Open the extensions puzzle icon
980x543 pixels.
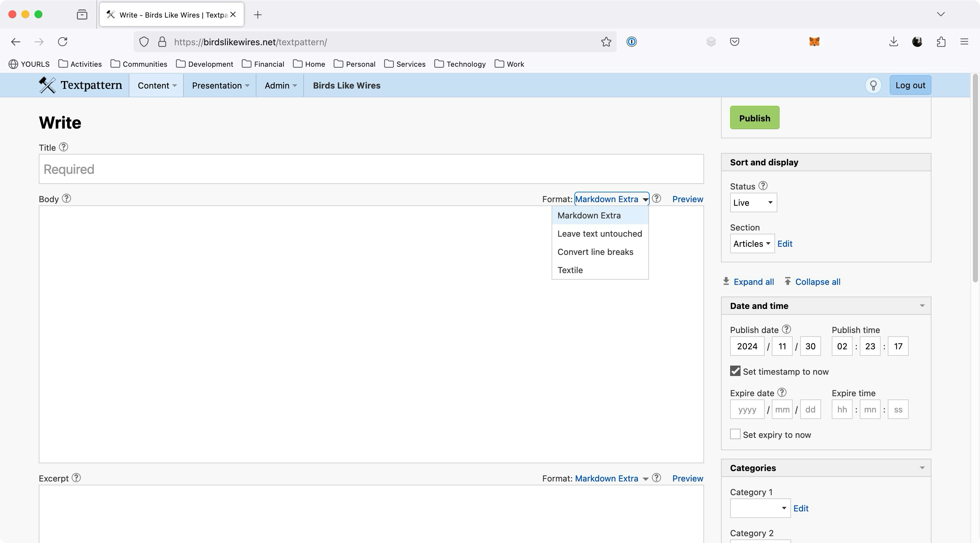(x=941, y=42)
